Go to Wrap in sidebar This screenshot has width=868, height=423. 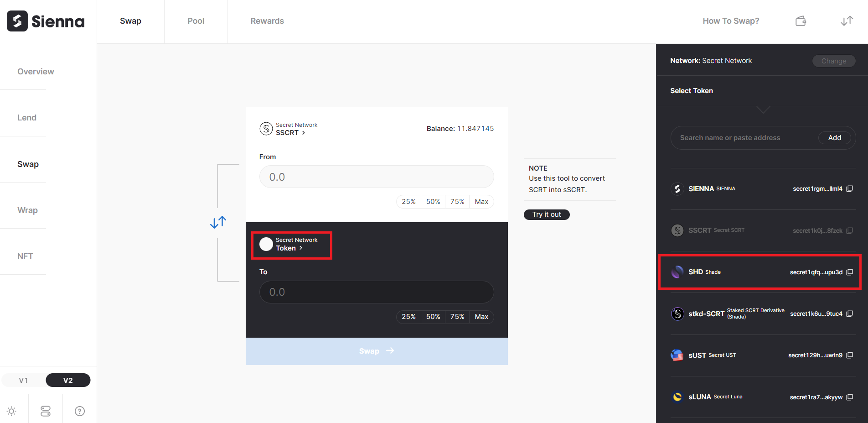click(x=27, y=210)
